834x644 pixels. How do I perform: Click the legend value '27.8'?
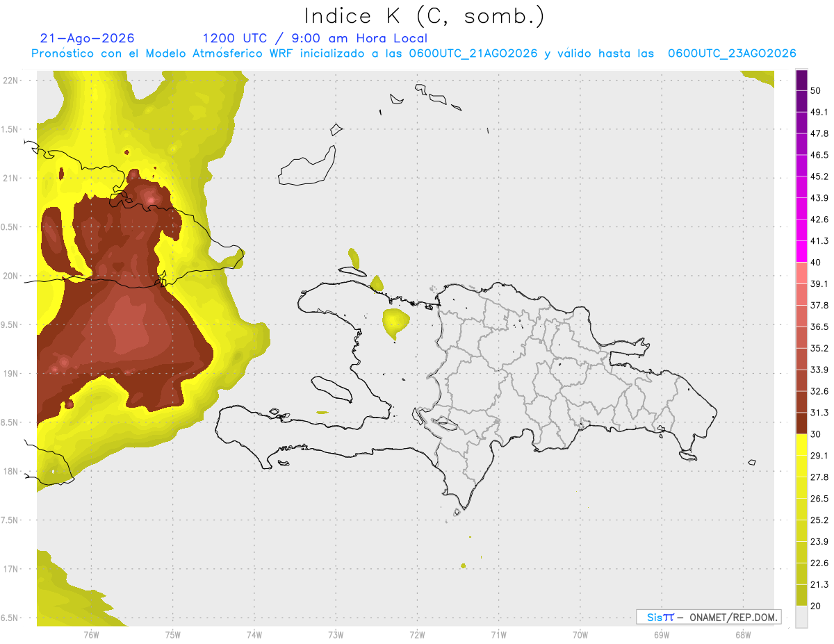819,477
